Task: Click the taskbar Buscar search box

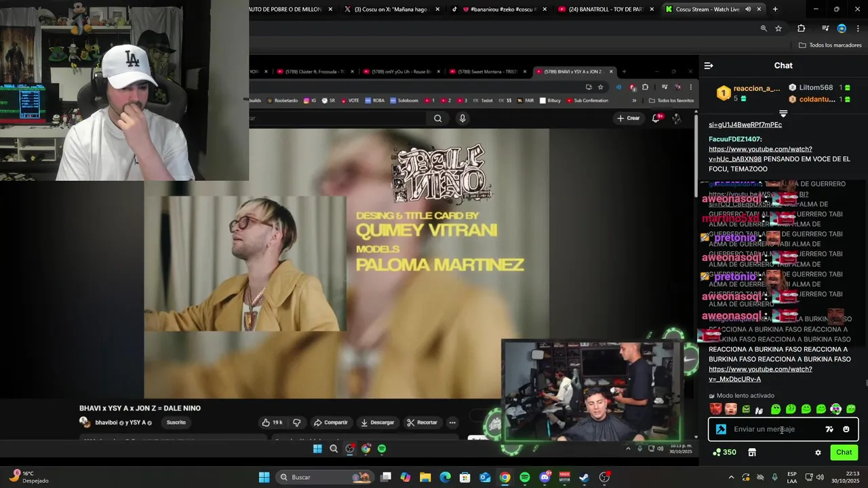Action: click(323, 477)
